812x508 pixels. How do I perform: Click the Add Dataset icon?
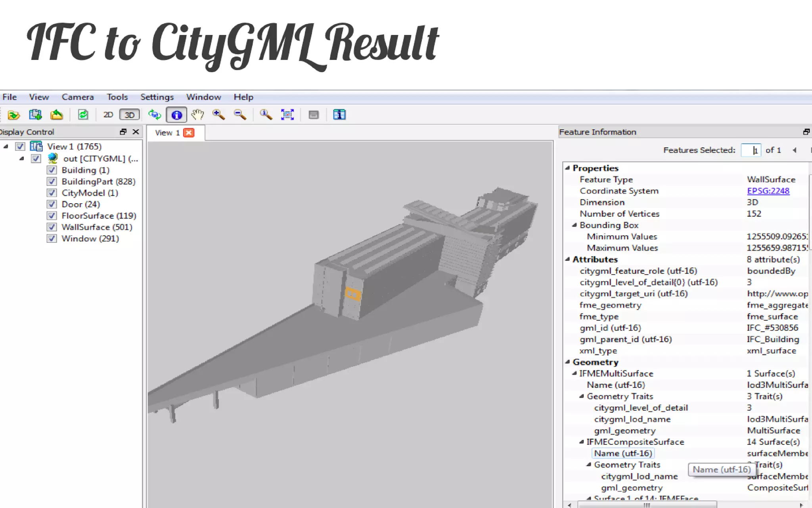click(x=35, y=115)
